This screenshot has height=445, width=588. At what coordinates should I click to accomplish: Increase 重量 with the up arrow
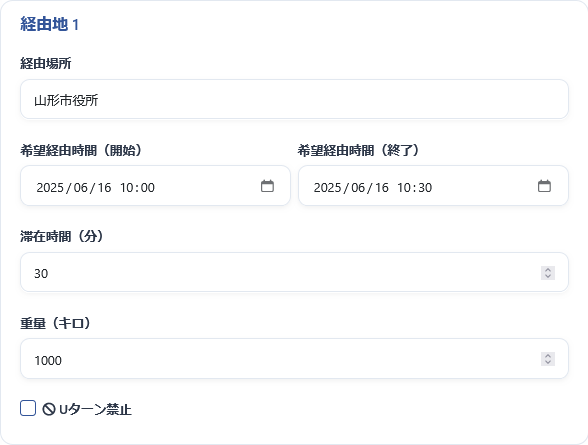coord(548,356)
